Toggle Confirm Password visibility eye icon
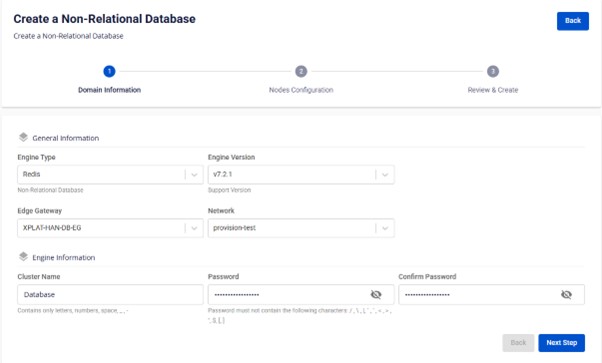This screenshot has height=363, width=602. 566,295
